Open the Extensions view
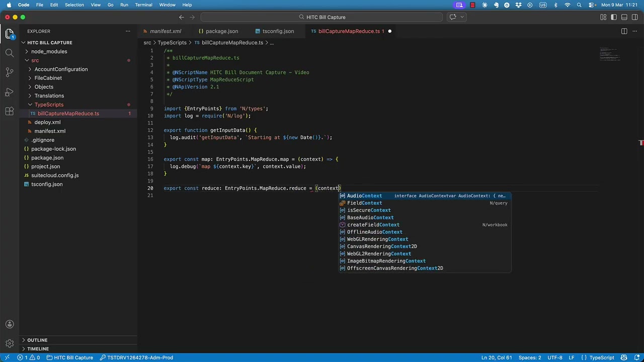 [9, 111]
